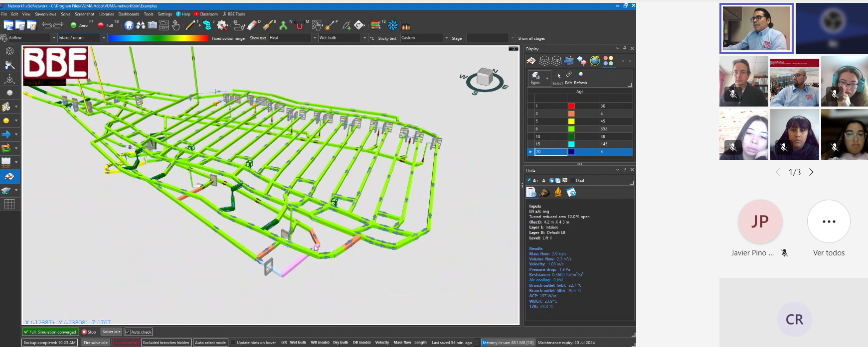
Task: Click the blue fan icon in toolbar
Action: pos(393,25)
